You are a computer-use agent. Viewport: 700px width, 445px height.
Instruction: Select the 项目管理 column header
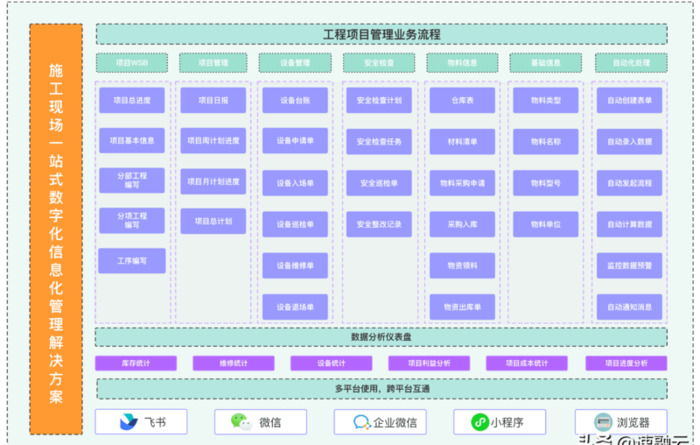213,63
